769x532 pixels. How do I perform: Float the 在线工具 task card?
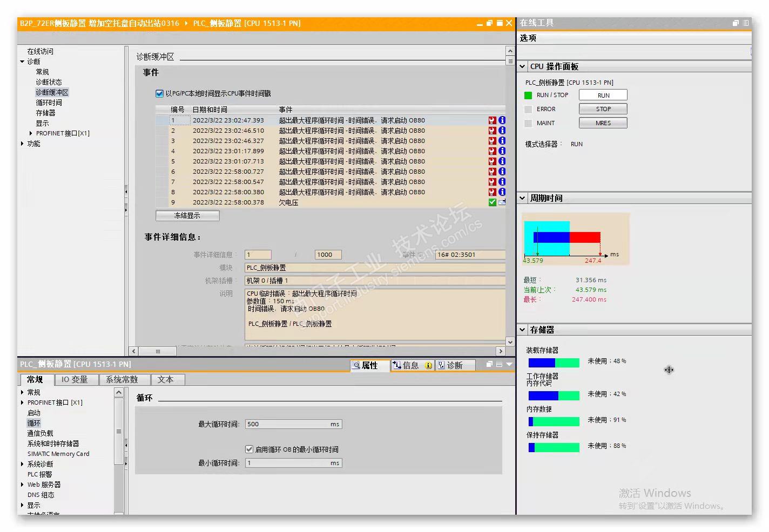tap(736, 23)
